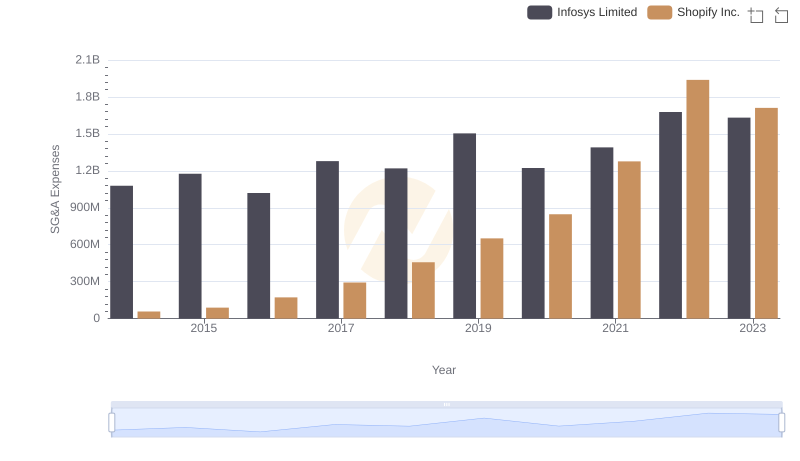
Task: Click the 2021 x-axis label
Action: 615,328
